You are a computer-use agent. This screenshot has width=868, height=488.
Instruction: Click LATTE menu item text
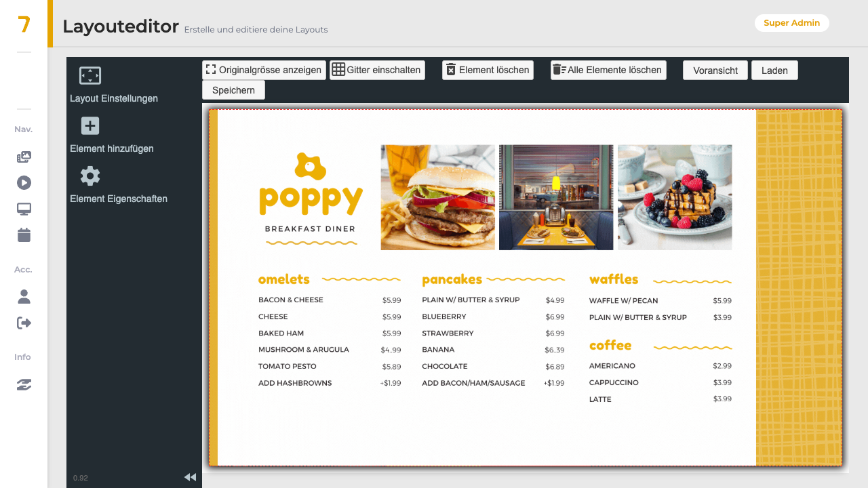tap(600, 399)
